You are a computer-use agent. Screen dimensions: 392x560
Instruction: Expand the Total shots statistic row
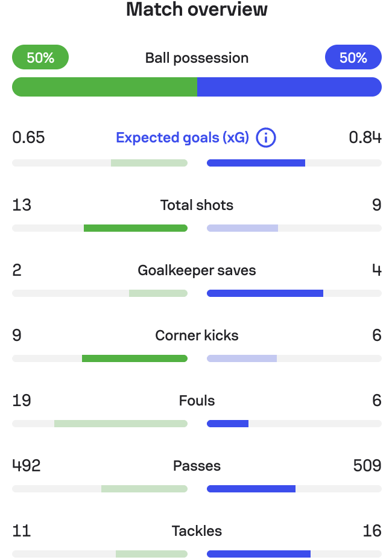tap(196, 205)
